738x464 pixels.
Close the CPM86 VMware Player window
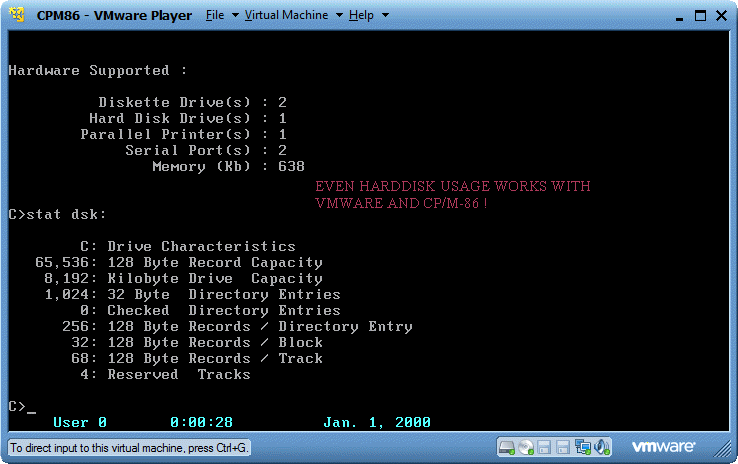coord(721,16)
